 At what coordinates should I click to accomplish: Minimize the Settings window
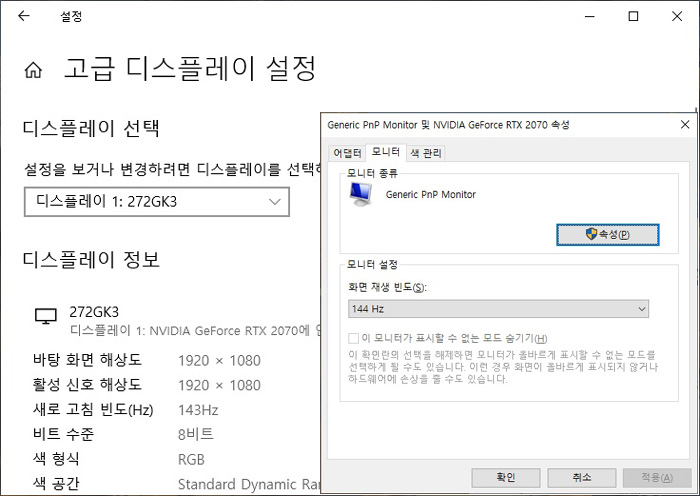click(x=590, y=17)
